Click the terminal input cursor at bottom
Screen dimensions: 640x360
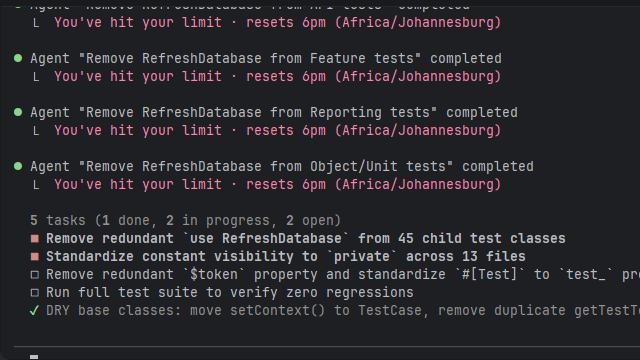[x=34, y=357]
